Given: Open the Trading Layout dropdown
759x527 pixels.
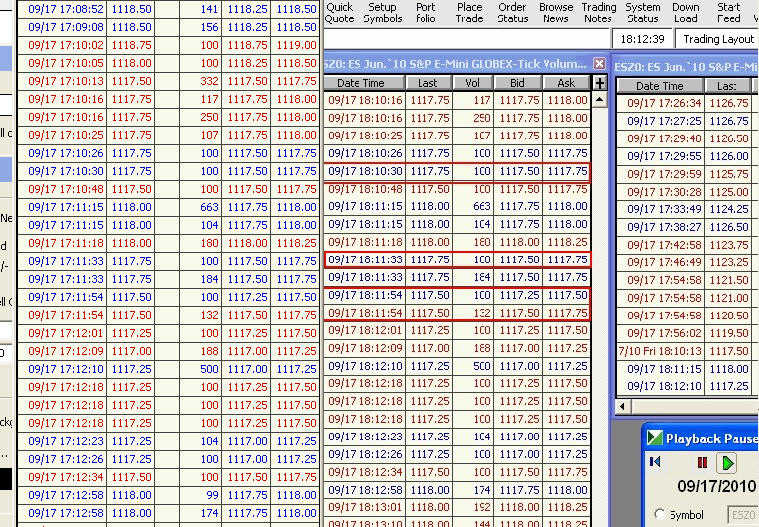Looking at the screenshot, I should 717,39.
